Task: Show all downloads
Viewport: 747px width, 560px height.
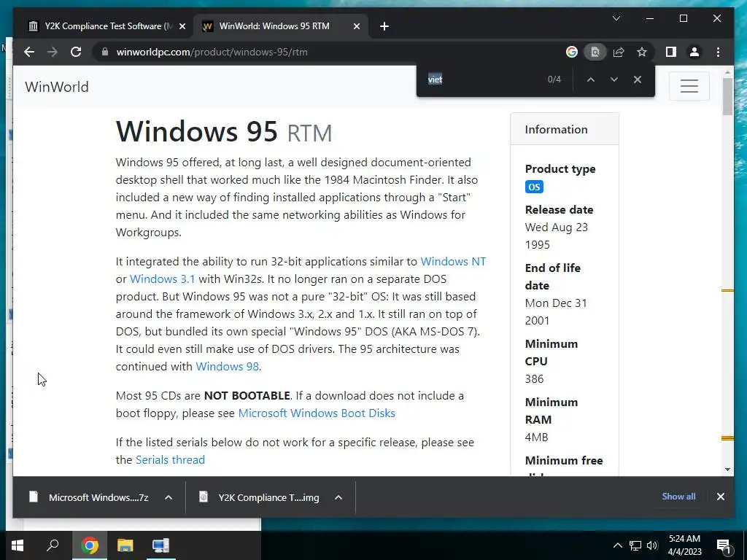Action: coord(678,496)
